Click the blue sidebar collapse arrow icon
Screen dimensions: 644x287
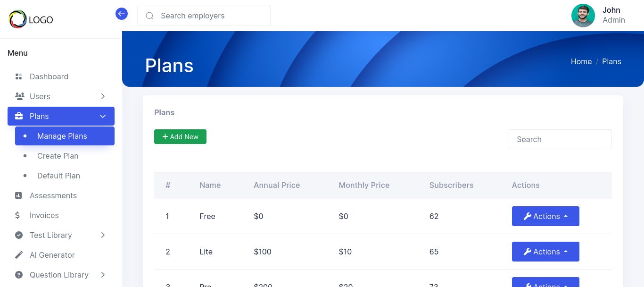coord(122,14)
